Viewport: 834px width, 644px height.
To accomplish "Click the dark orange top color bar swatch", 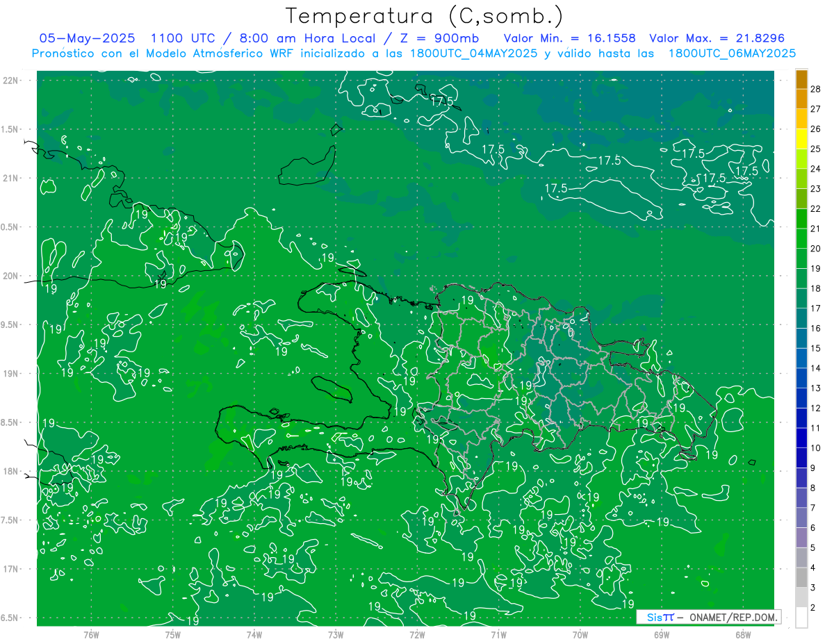I will 801,79.
